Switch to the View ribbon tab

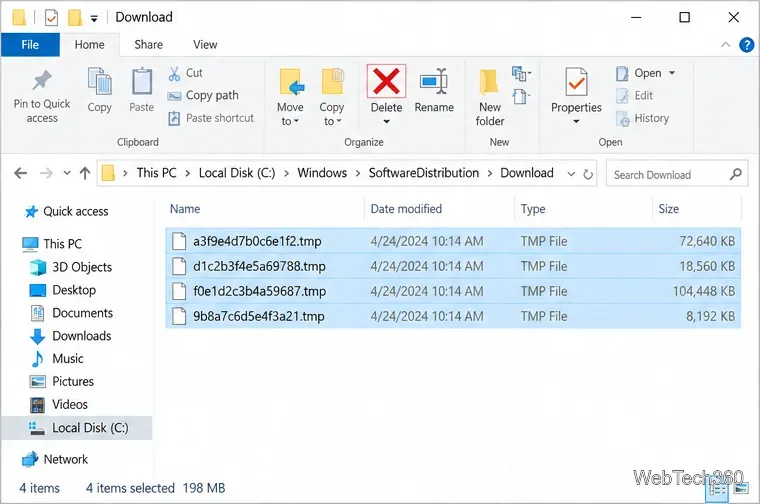[205, 45]
